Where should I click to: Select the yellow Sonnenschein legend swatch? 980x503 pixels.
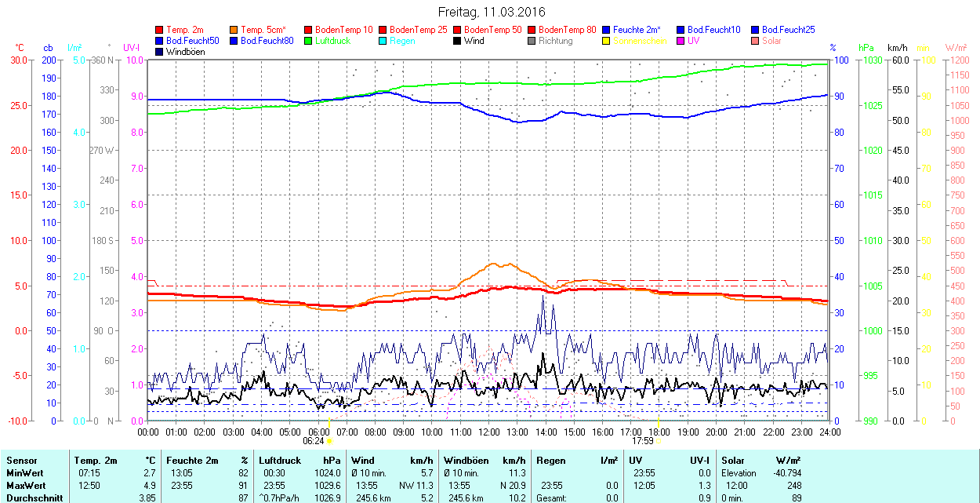[607, 41]
